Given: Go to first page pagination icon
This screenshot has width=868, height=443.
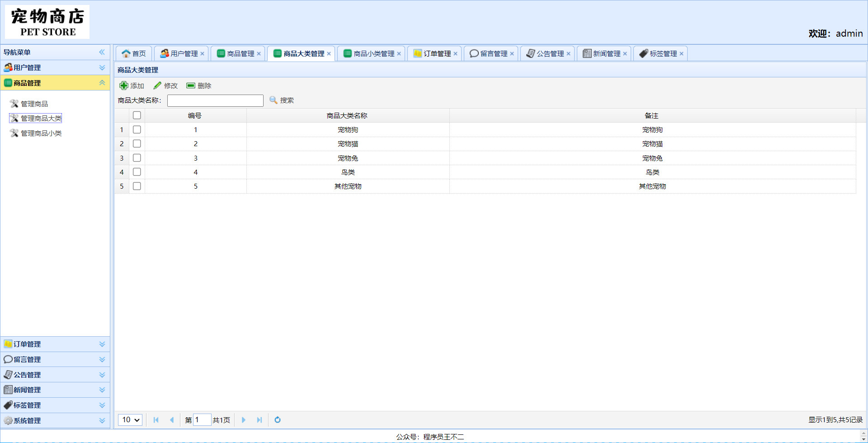Looking at the screenshot, I should click(x=156, y=420).
